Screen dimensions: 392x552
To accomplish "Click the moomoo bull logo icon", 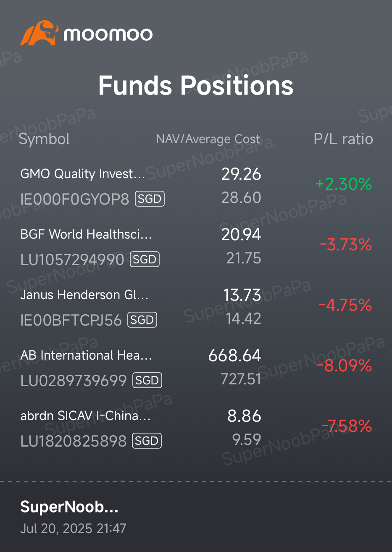I will pyautogui.click(x=39, y=33).
